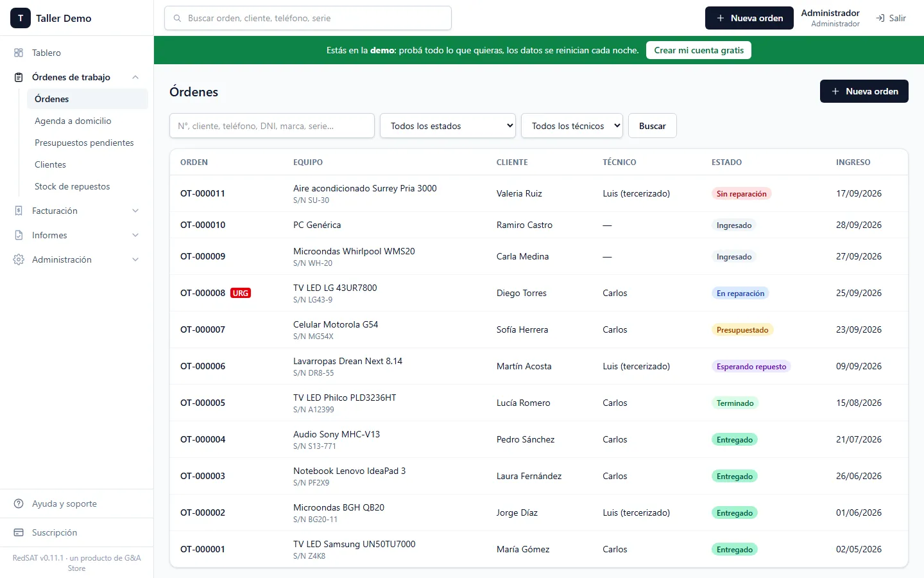Click the Órdenes de trabajo clipboard icon
The height and width of the screenshot is (578, 924).
(x=19, y=77)
